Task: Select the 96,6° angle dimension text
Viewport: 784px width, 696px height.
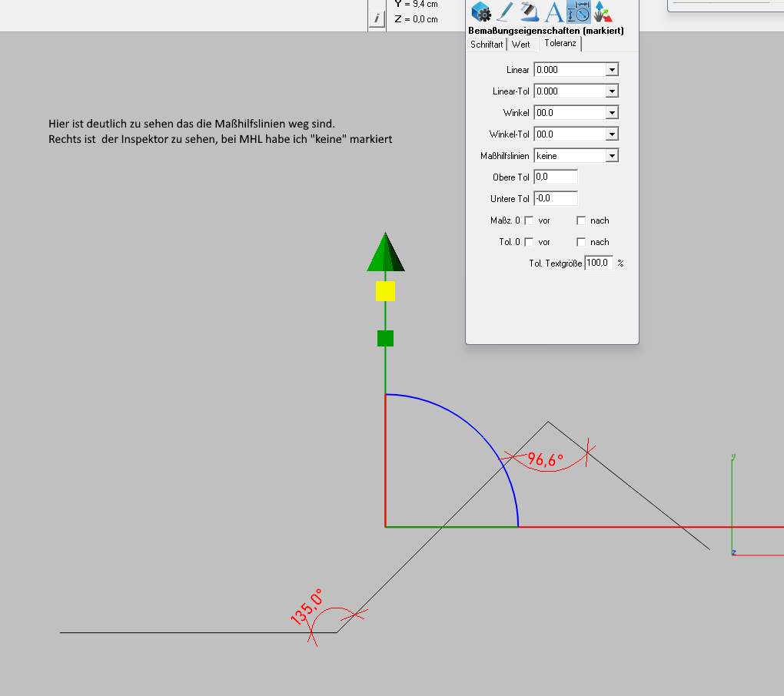Action: click(545, 459)
